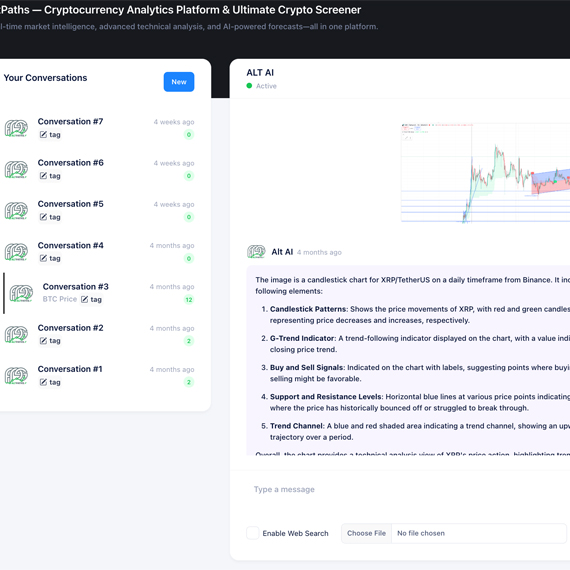Select Conversation #4 title
Screen dimensions: 570x570
tap(71, 245)
